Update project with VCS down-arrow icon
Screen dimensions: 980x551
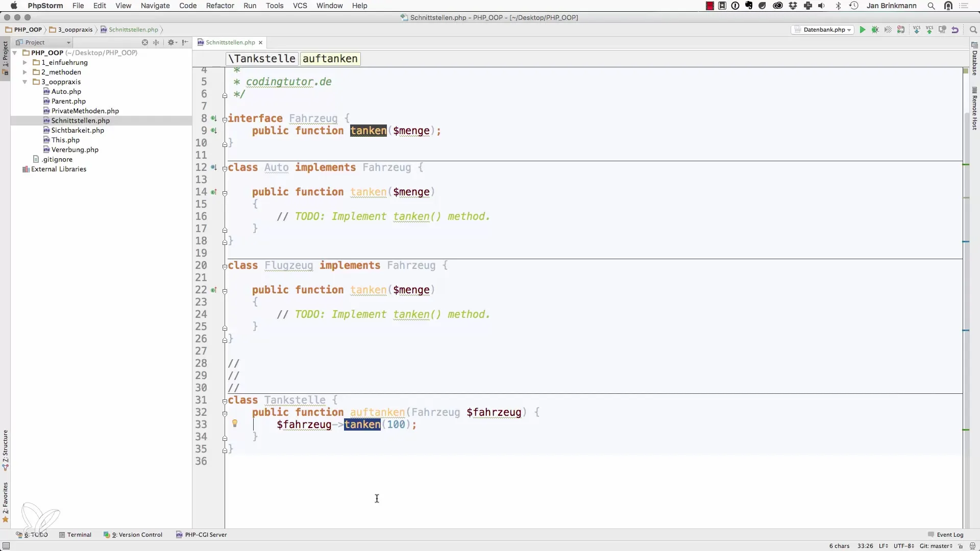917,30
